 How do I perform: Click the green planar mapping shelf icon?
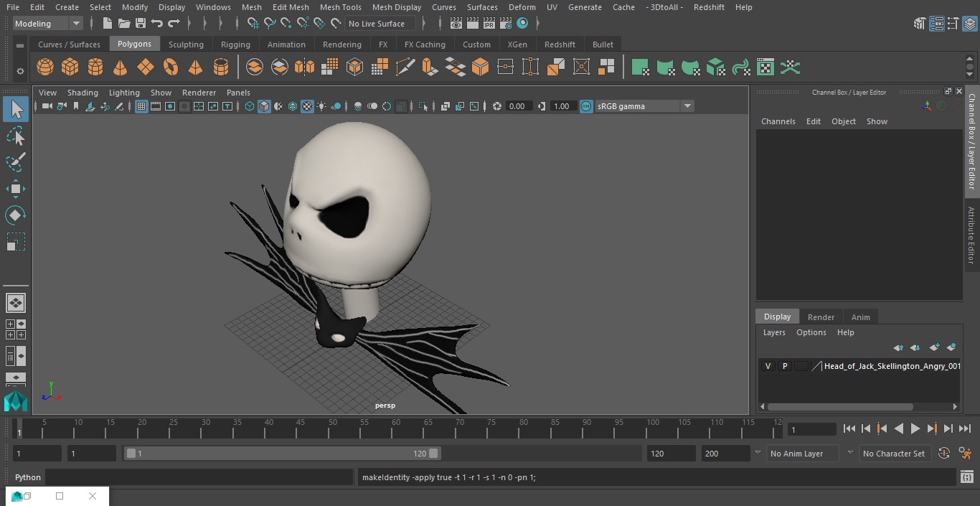click(x=640, y=67)
